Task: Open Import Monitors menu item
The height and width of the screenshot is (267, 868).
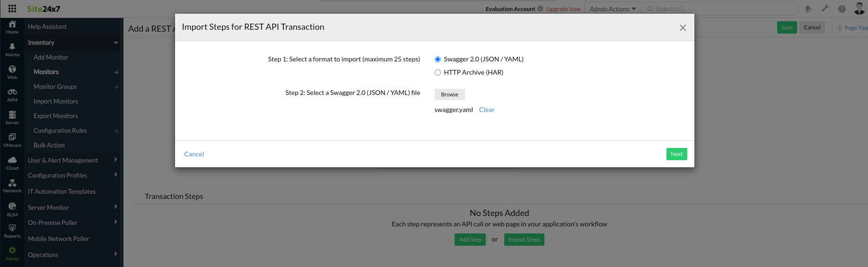Action: point(56,102)
